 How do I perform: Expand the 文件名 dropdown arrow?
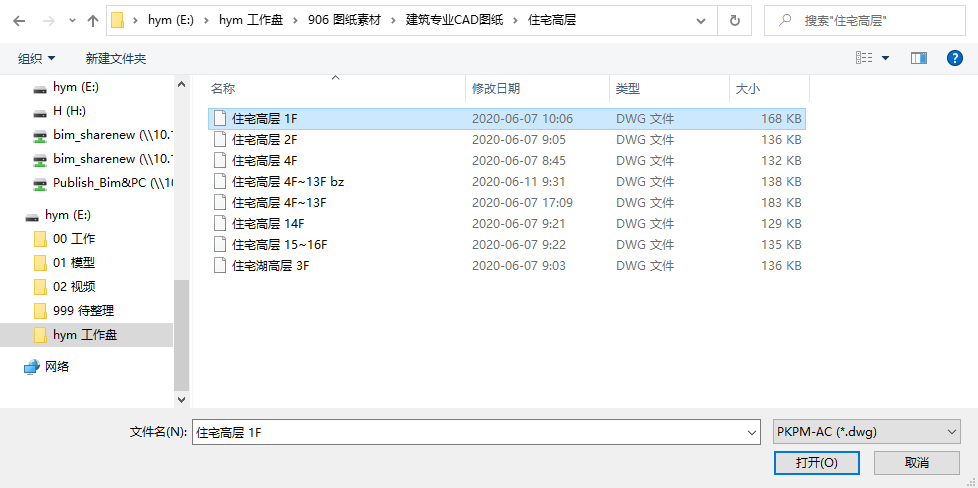[x=750, y=432]
